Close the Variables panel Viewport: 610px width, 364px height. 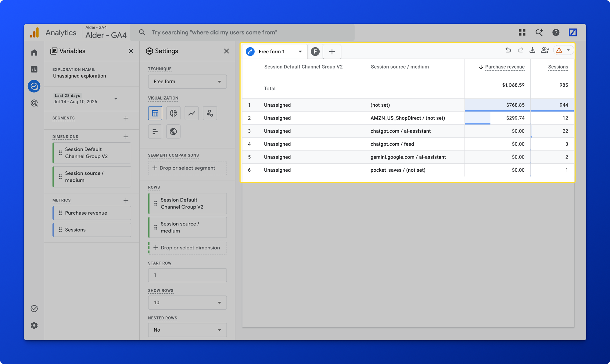tap(131, 51)
